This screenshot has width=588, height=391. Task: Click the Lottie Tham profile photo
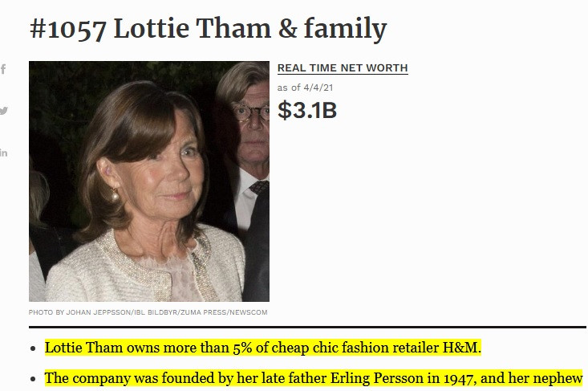pos(149,181)
